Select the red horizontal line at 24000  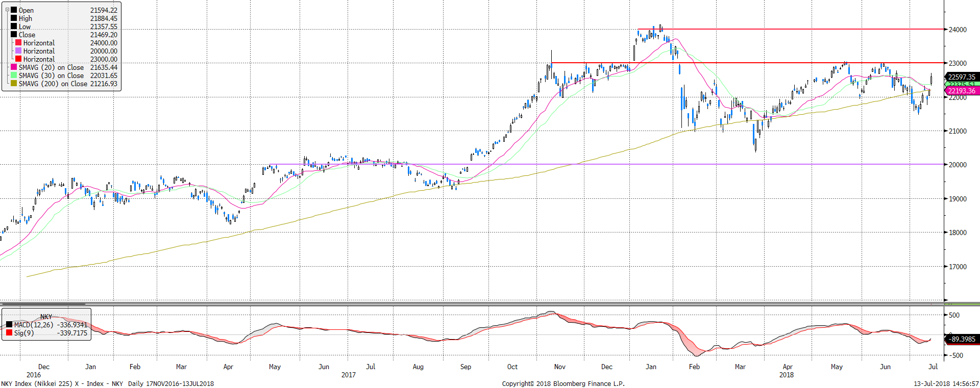[791, 29]
